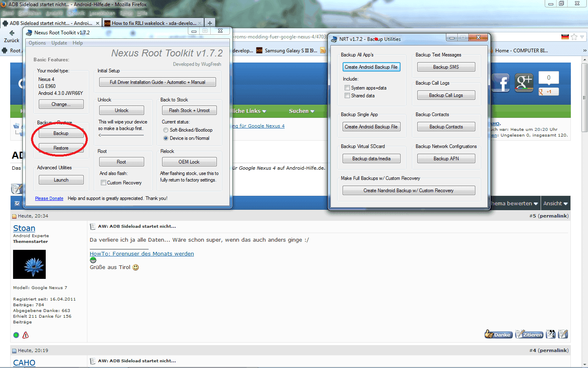Click the Google +1 button

548,92
